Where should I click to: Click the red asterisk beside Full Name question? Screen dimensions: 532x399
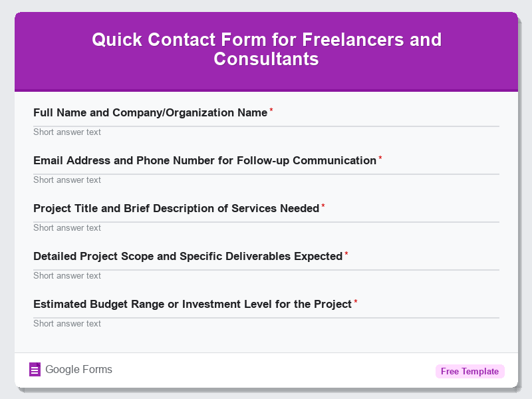270,110
